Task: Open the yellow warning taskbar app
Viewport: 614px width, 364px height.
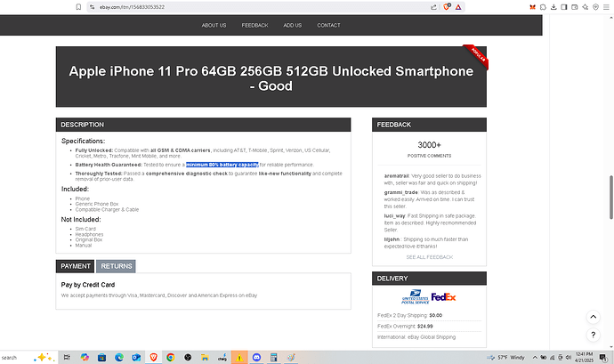Action: pyautogui.click(x=239, y=358)
